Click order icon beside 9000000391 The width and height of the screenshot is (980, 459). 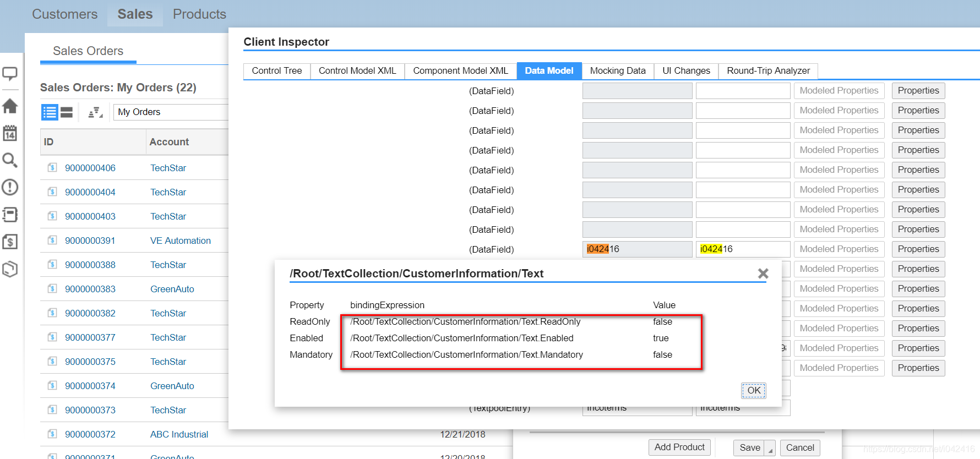(52, 240)
